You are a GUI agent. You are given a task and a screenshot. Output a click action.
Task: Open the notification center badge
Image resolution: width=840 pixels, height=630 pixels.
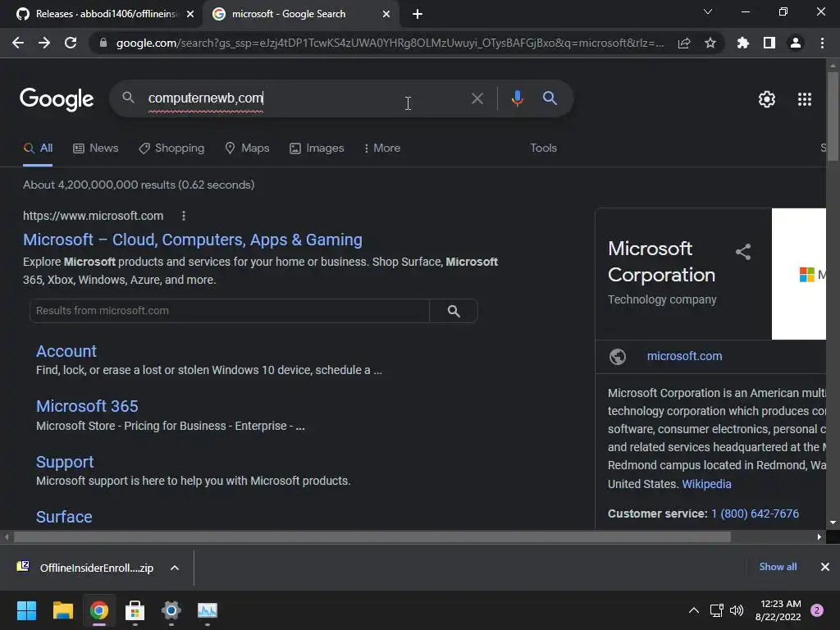pos(817,610)
